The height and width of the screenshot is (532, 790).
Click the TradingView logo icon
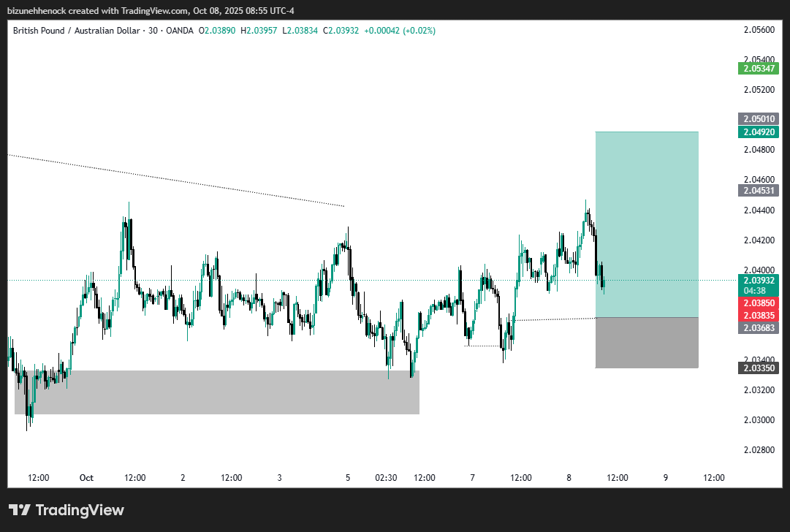(22, 509)
